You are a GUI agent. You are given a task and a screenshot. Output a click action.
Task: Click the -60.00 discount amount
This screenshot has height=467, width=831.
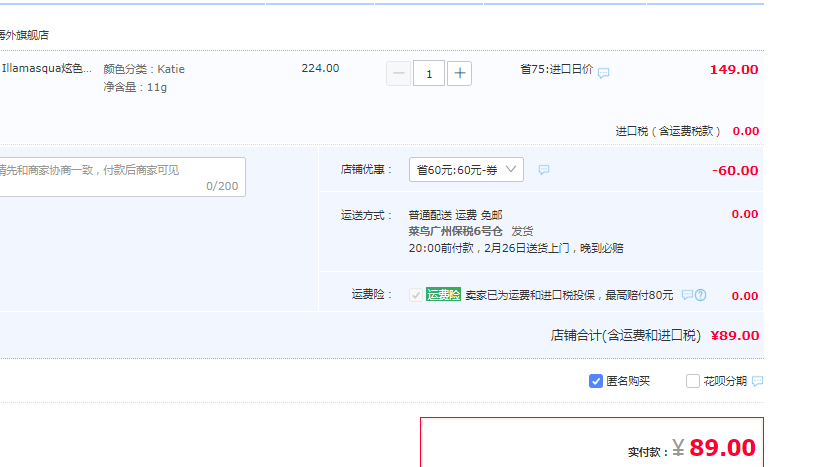pyautogui.click(x=735, y=170)
